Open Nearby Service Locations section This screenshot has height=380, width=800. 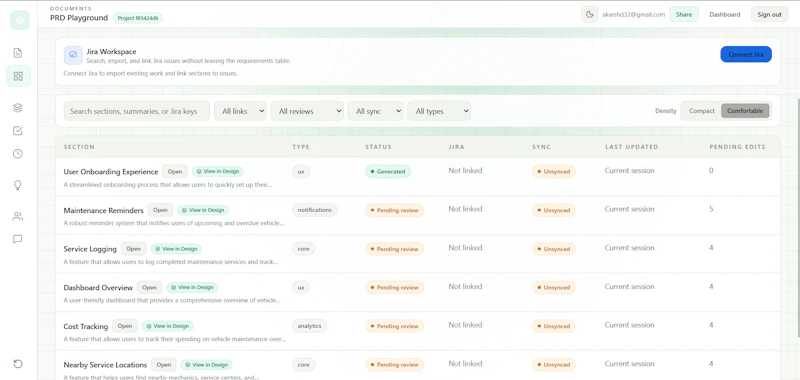[164, 365]
